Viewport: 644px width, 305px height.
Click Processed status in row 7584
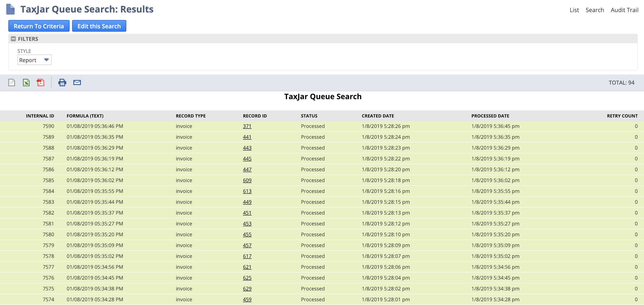pos(312,191)
